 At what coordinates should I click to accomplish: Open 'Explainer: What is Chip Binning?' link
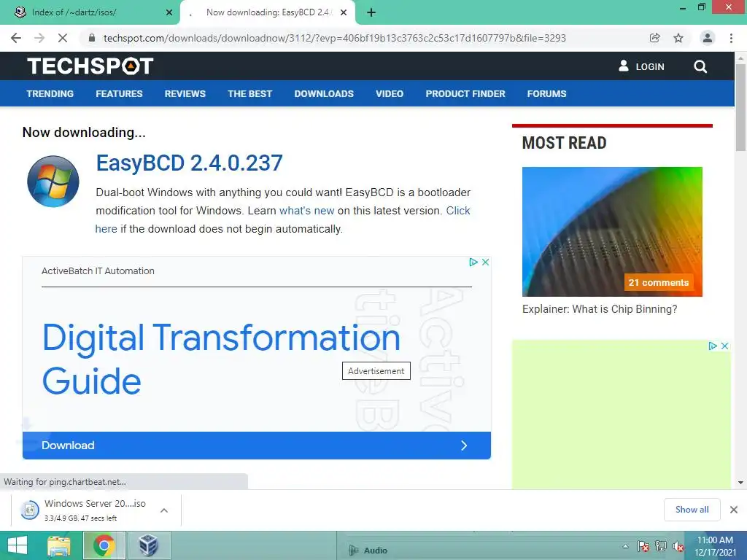click(x=600, y=309)
